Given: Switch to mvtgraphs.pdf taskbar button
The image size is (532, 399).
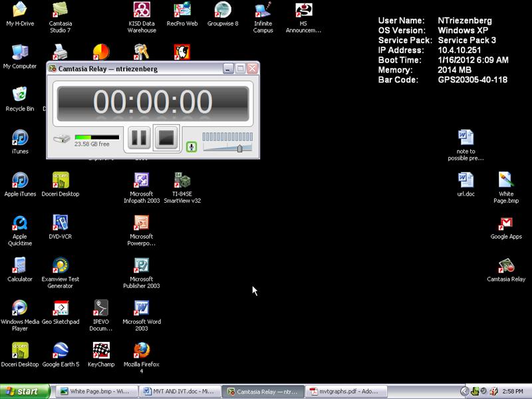Looking at the screenshot, I should click(x=346, y=392).
